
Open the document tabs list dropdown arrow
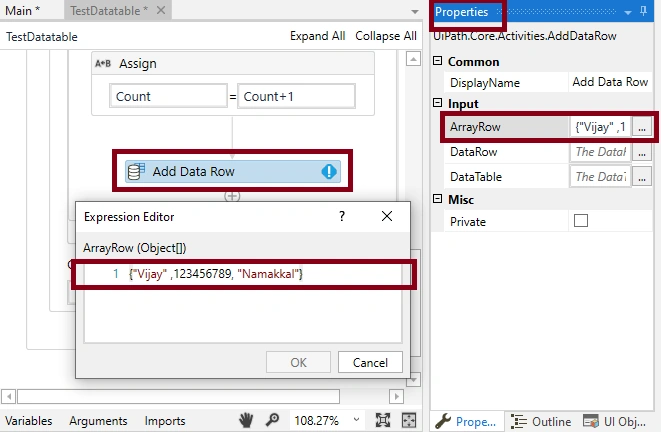pos(415,12)
